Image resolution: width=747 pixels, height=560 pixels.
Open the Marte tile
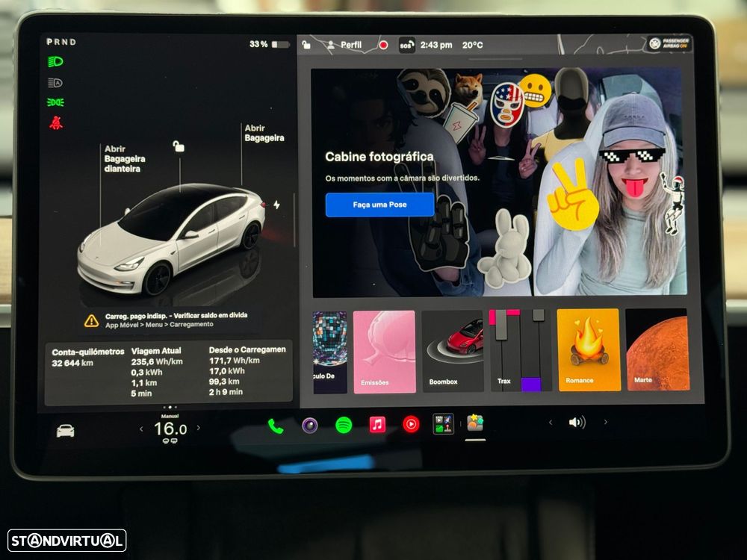click(657, 349)
